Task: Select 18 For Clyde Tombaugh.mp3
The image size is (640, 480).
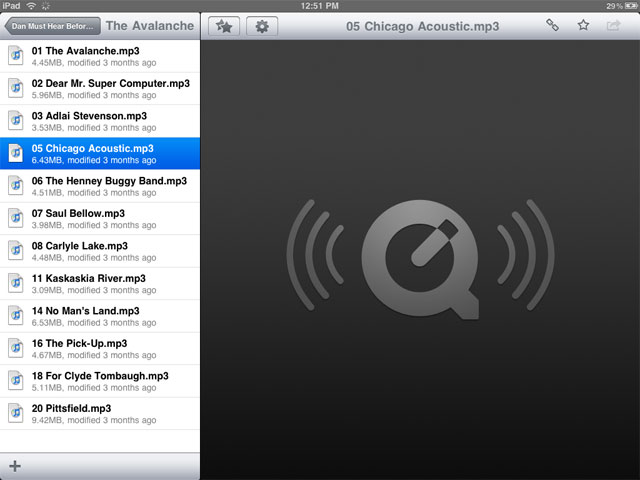Action: point(100,381)
